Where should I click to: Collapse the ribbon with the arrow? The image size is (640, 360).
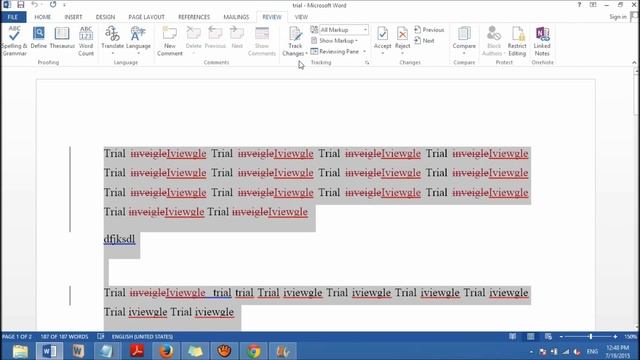point(634,62)
